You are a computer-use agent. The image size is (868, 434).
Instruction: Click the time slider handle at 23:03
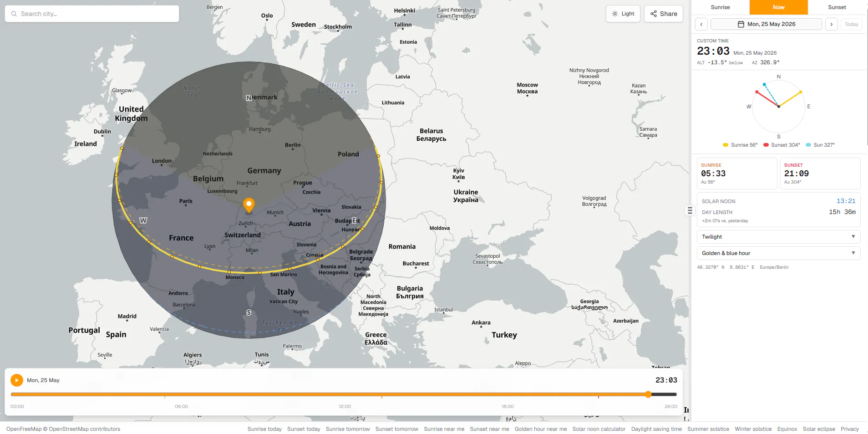[648, 394]
